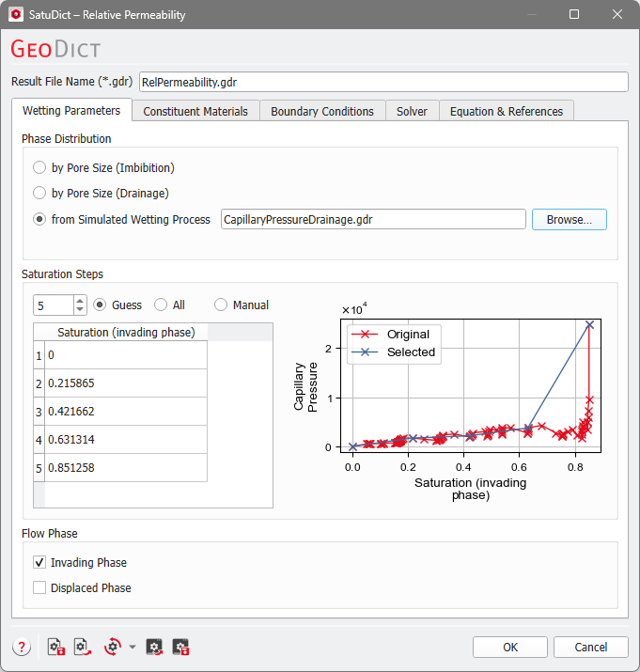The width and height of the screenshot is (640, 672).
Task: Open the dropdown arrow beside the reset icon
Action: tap(133, 647)
